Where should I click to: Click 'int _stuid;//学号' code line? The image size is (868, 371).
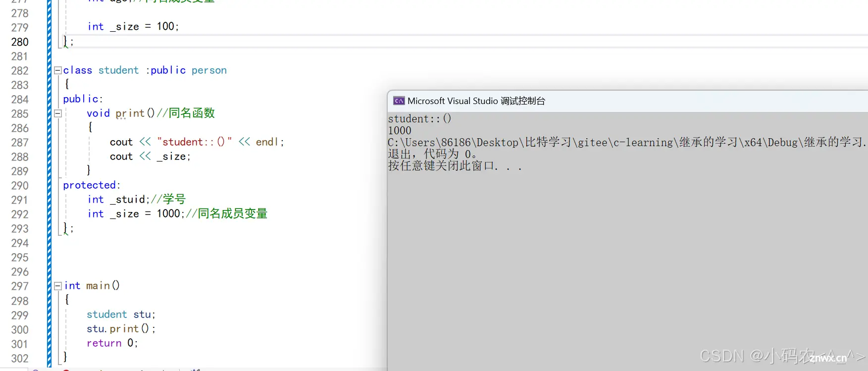(136, 200)
